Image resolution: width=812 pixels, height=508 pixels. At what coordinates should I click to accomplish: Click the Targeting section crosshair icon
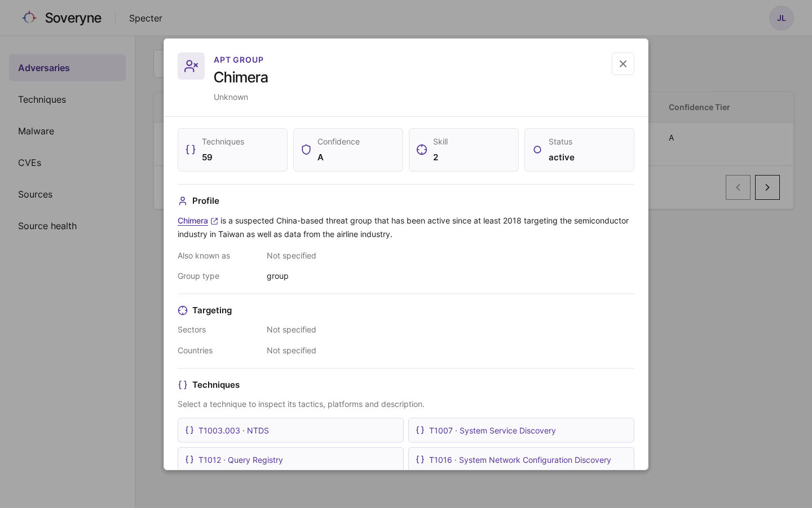(x=183, y=310)
